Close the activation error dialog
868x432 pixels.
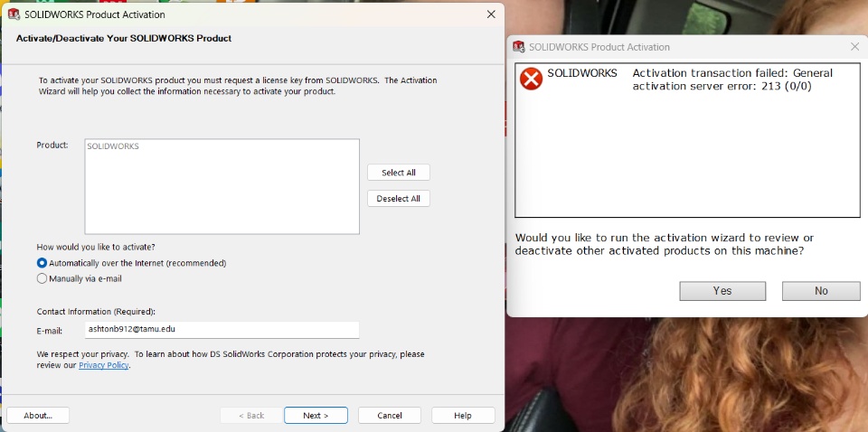pos(854,47)
